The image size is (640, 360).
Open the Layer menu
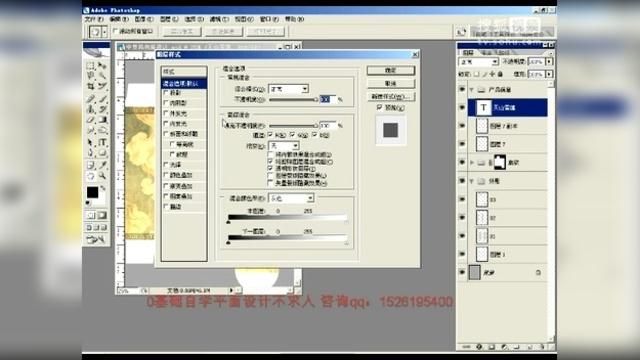(x=169, y=19)
